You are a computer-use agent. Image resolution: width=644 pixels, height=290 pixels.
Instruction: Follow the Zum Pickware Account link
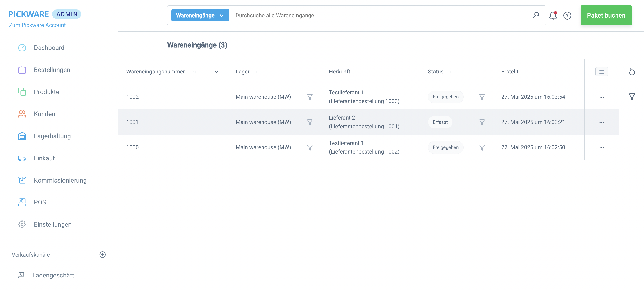[37, 25]
